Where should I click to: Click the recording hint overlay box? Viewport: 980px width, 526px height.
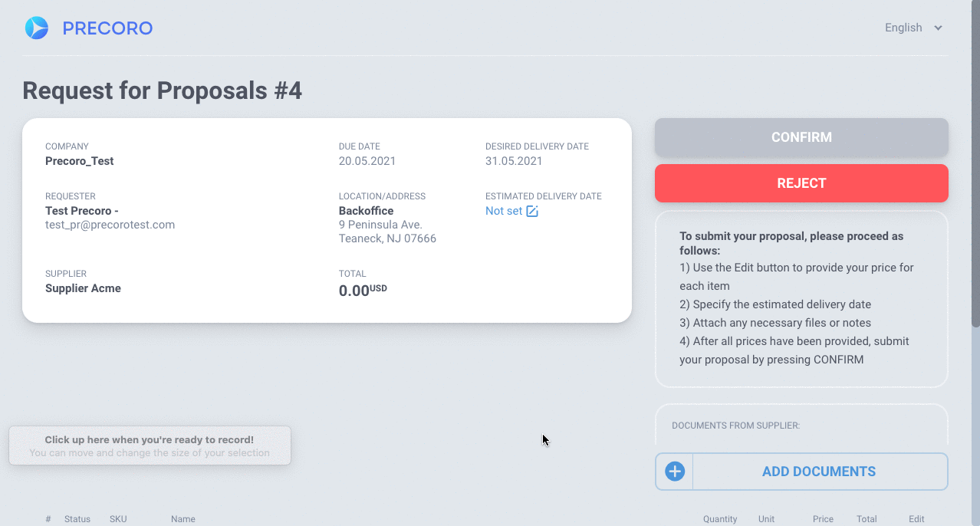click(150, 445)
